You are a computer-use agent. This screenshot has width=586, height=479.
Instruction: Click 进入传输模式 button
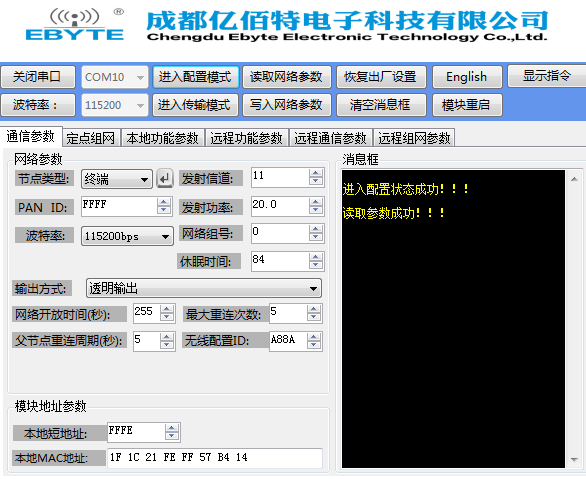195,105
